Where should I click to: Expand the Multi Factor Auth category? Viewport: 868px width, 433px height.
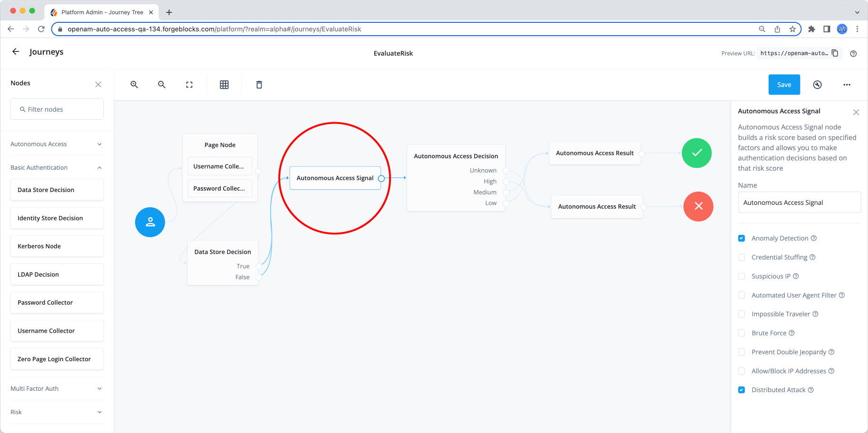tap(57, 388)
